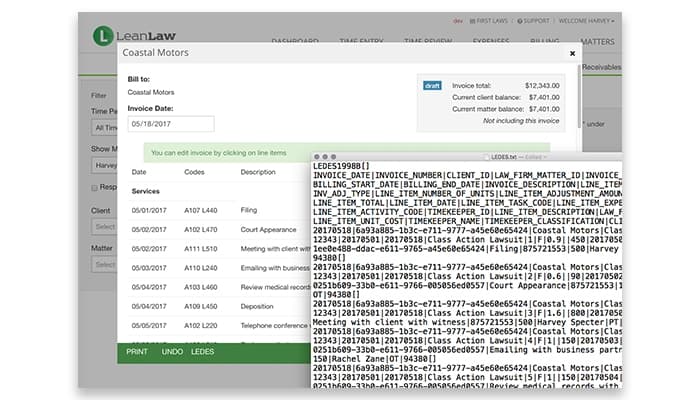
Task: Export invoice using the LEDES button
Action: pos(203,352)
